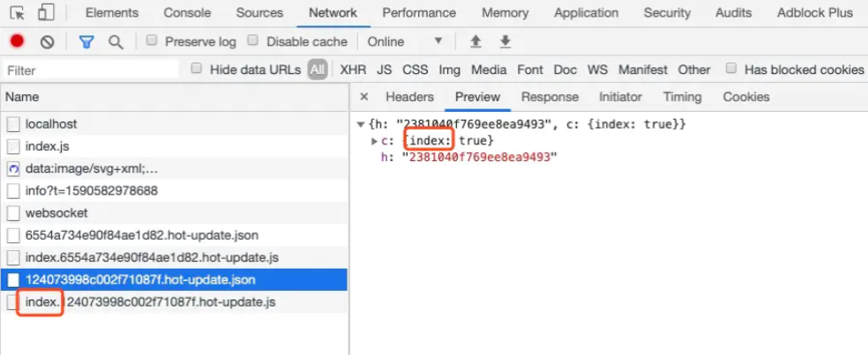This screenshot has width=868, height=355.
Task: Tick the Hide data URLs checkbox
Action: point(196,69)
